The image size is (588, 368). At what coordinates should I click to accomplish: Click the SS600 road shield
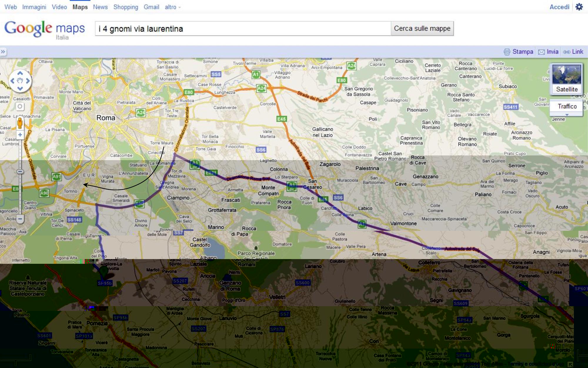303,283
